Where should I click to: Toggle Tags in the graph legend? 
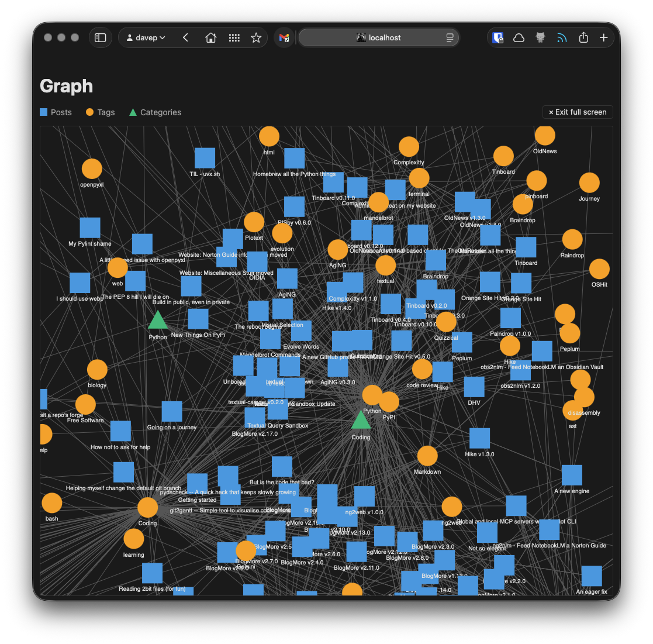pos(100,112)
